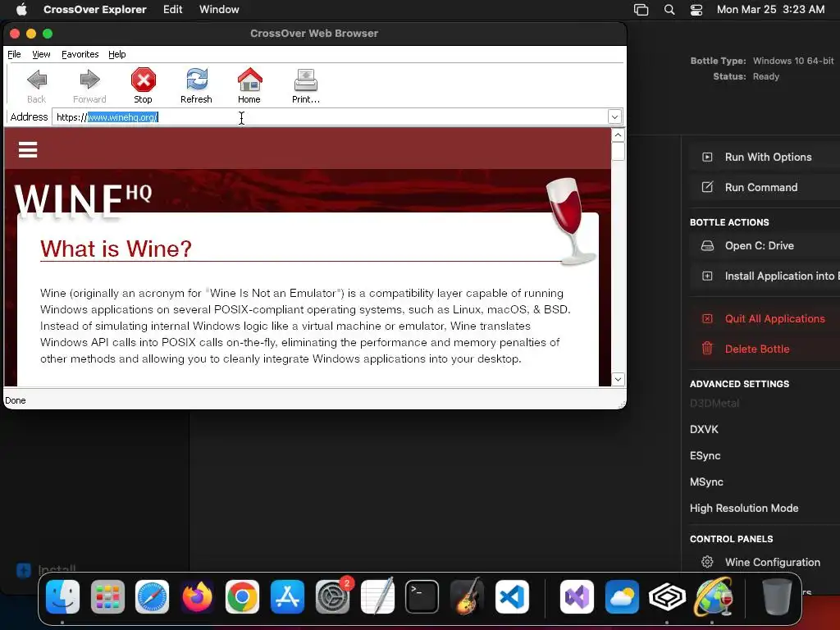Open TextEdit from the Dock
The height and width of the screenshot is (630, 840).
(x=377, y=597)
